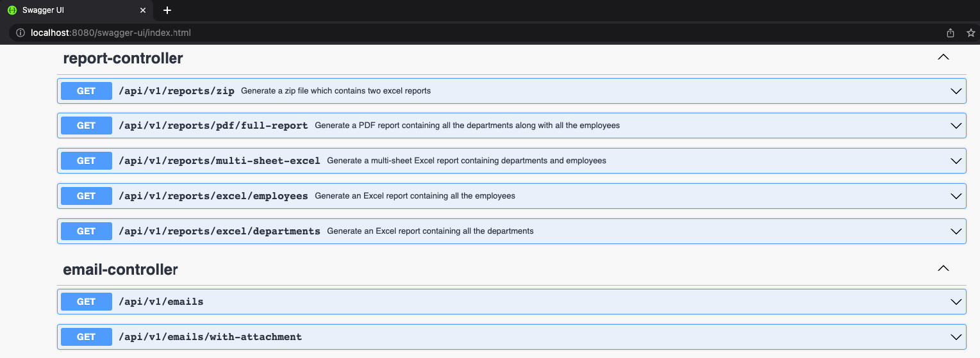Open the report-controller heading link
The image size is (980, 358).
[123, 58]
